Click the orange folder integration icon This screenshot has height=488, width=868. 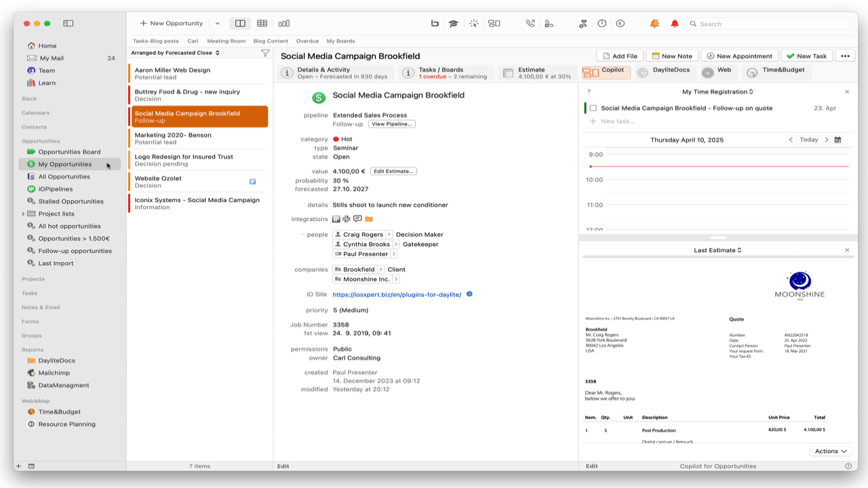(x=369, y=219)
